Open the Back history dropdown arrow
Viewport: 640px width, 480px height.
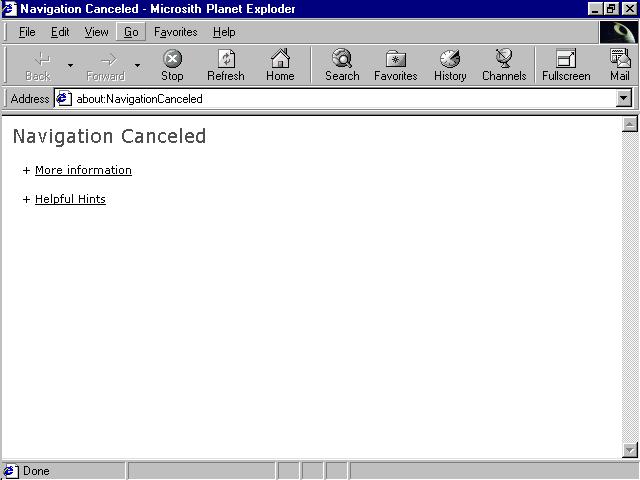click(x=70, y=65)
